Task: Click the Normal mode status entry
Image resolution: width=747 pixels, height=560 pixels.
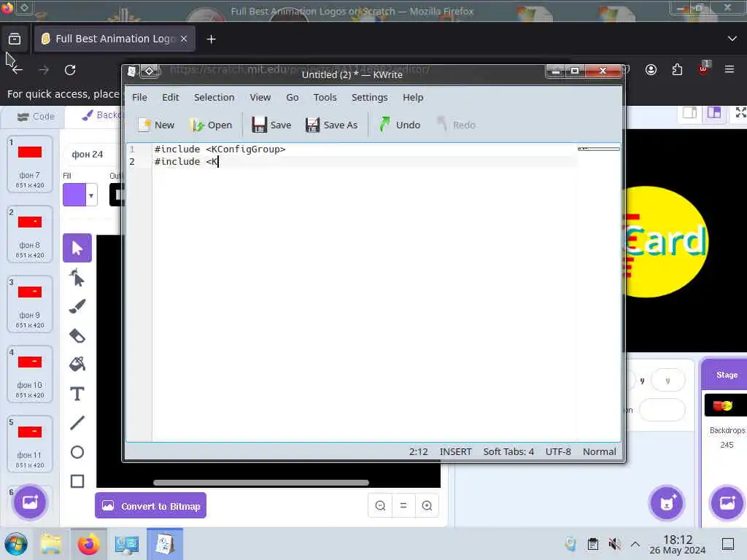Action: (600, 451)
